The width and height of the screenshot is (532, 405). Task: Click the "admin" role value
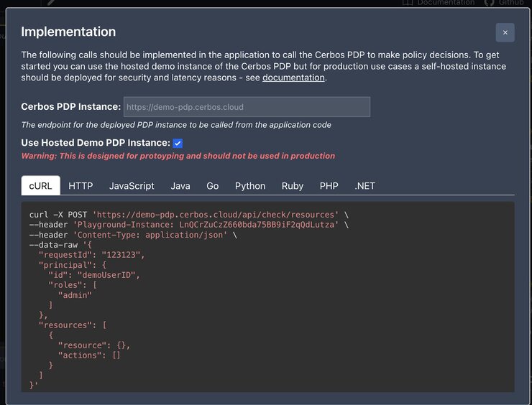pos(75,295)
